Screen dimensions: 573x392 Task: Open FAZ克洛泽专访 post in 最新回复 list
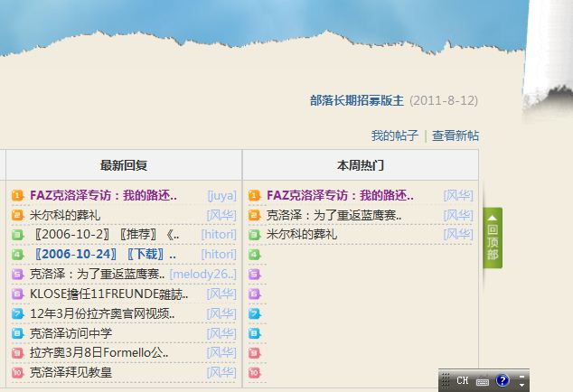(103, 195)
